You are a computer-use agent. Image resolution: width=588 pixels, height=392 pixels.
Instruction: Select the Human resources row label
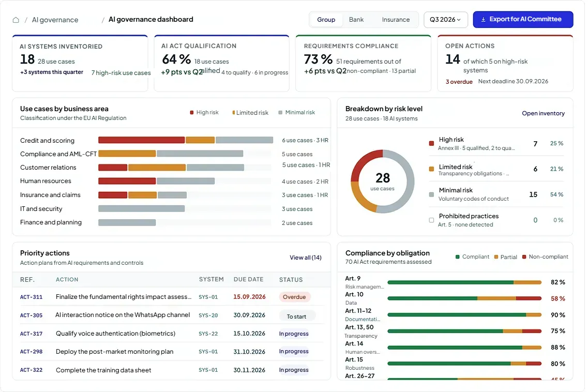pos(46,181)
